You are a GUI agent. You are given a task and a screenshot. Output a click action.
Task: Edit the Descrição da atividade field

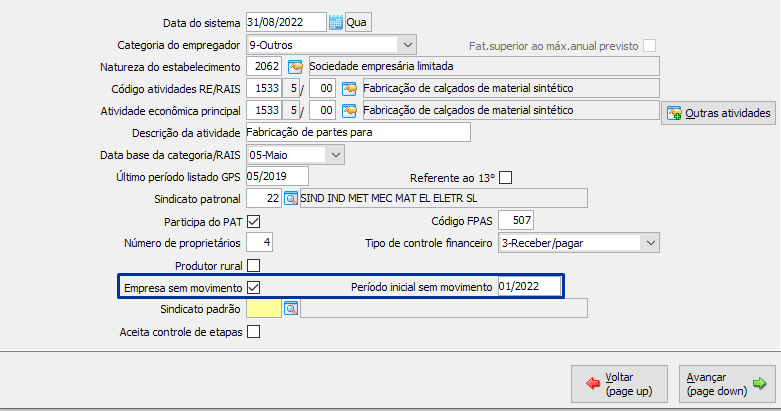click(358, 133)
